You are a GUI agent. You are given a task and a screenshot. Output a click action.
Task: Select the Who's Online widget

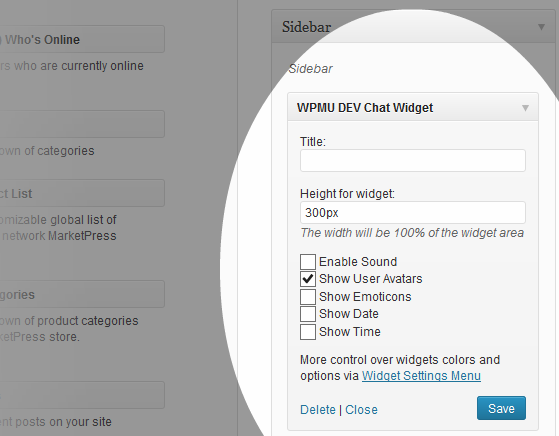(x=82, y=39)
